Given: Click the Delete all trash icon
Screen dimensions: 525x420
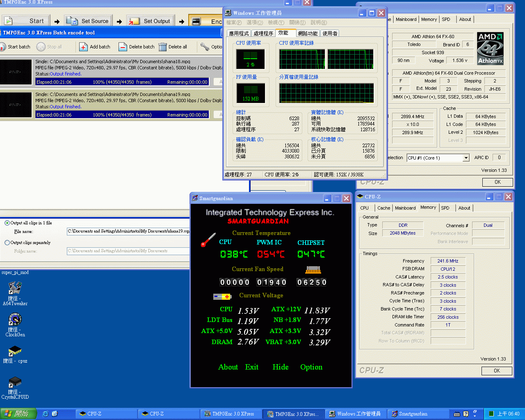Looking at the screenshot, I should point(162,47).
